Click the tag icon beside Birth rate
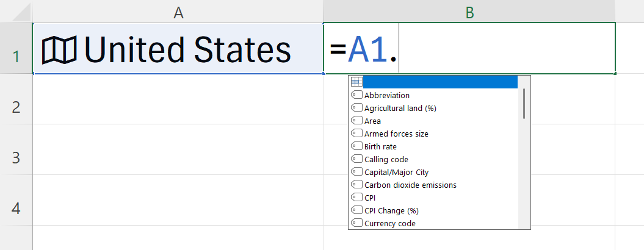 (x=356, y=146)
